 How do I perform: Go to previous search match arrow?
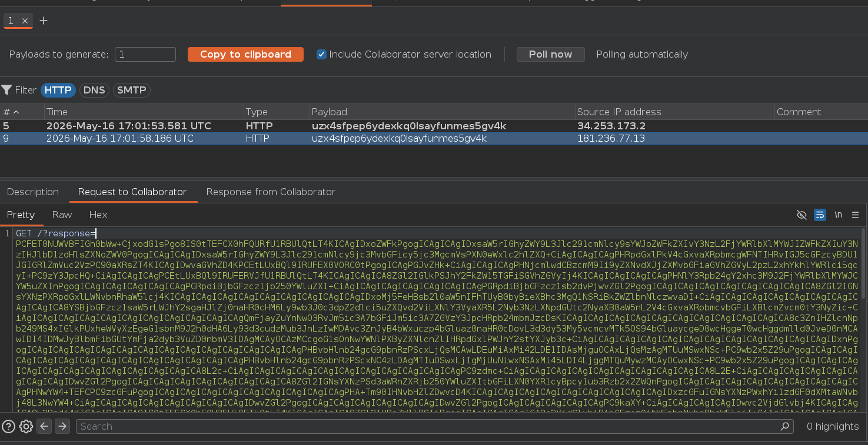44,426
